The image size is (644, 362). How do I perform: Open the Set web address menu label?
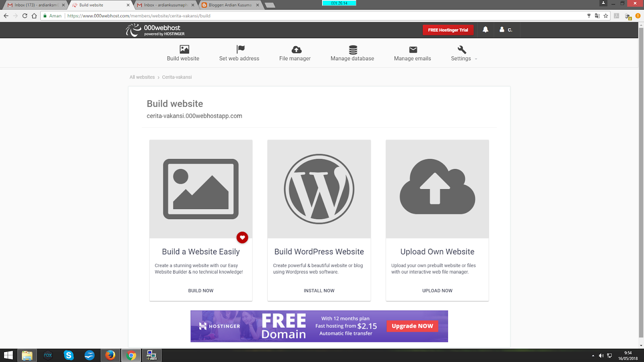239,59
